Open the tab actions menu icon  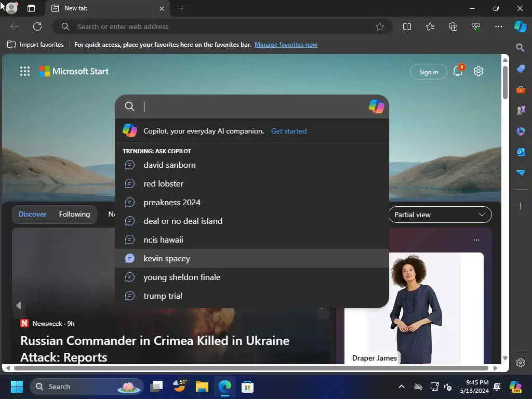click(31, 8)
